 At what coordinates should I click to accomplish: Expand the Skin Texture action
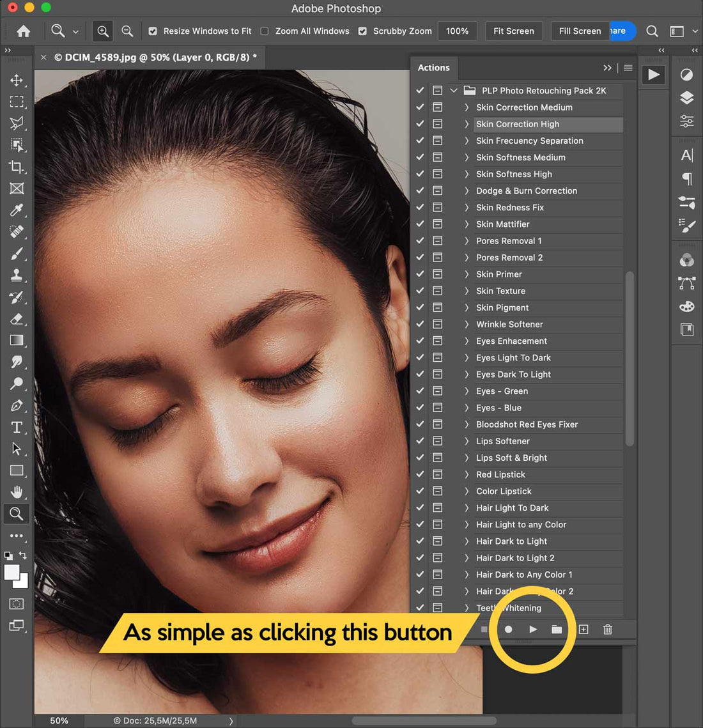click(x=467, y=291)
